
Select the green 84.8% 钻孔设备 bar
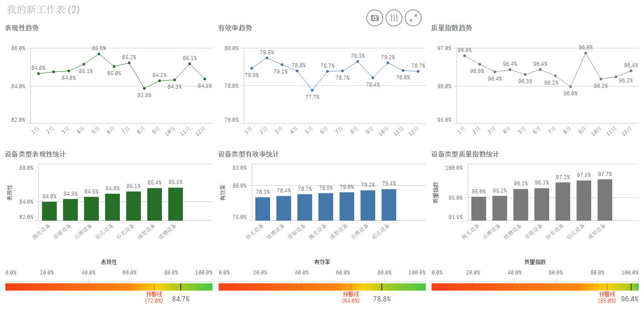pyautogui.click(x=113, y=207)
